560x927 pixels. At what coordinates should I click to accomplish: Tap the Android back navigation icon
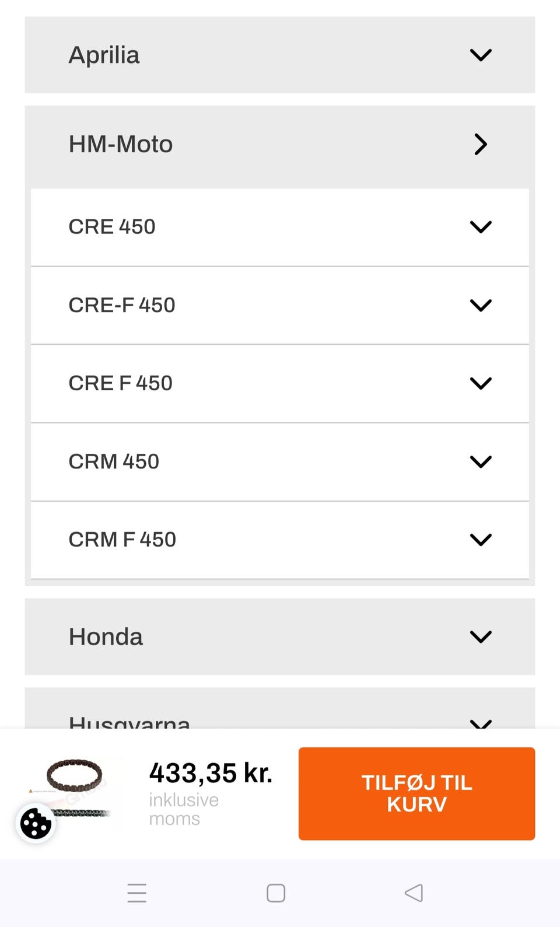[414, 893]
